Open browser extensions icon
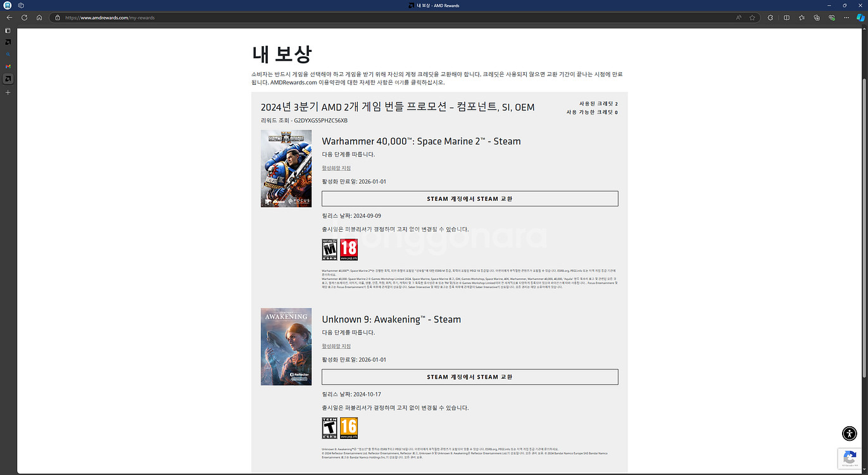868x475 pixels. 771,18
